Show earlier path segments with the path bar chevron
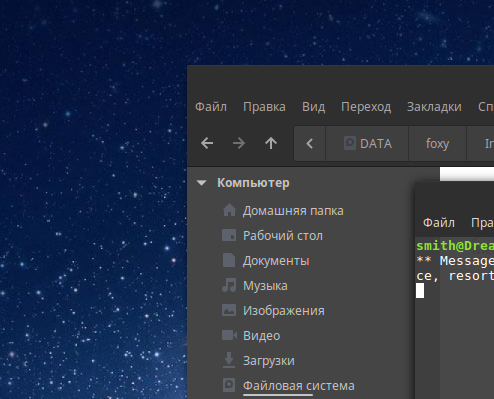This screenshot has width=494, height=399. [x=310, y=144]
